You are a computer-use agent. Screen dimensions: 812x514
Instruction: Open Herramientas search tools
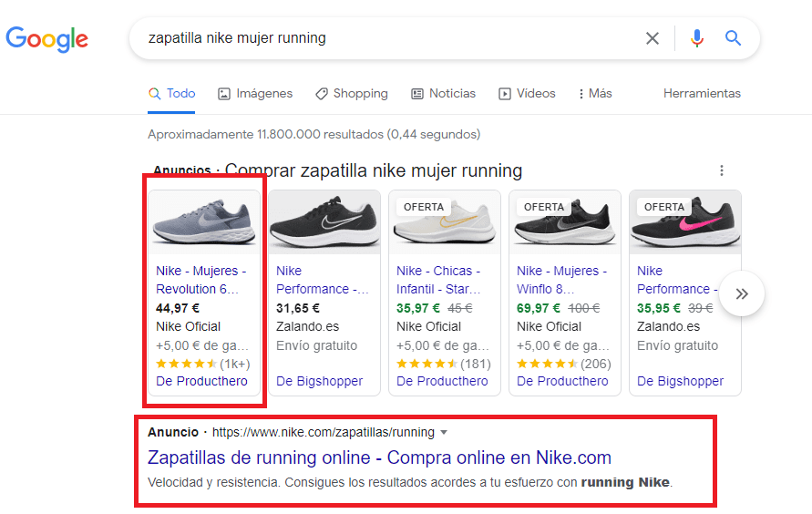pos(702,94)
